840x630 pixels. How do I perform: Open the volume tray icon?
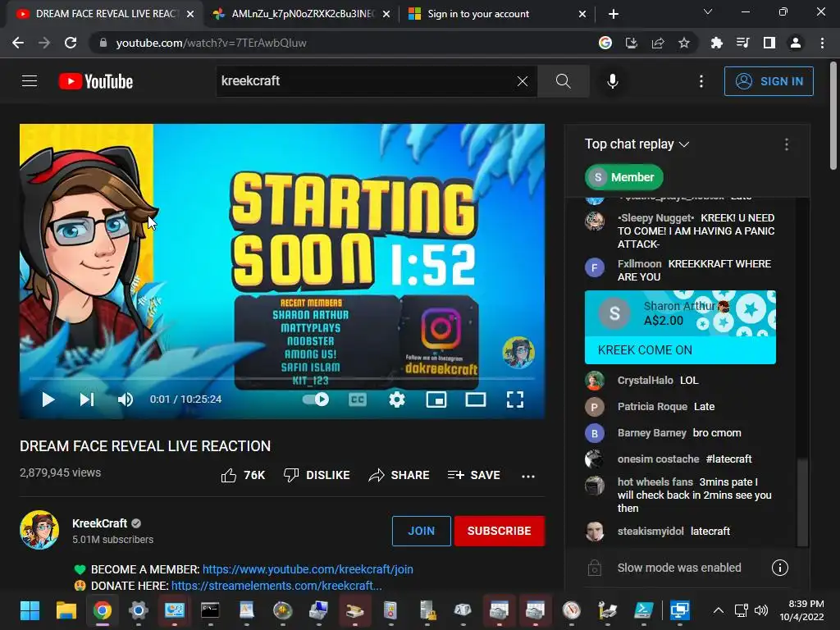point(760,610)
